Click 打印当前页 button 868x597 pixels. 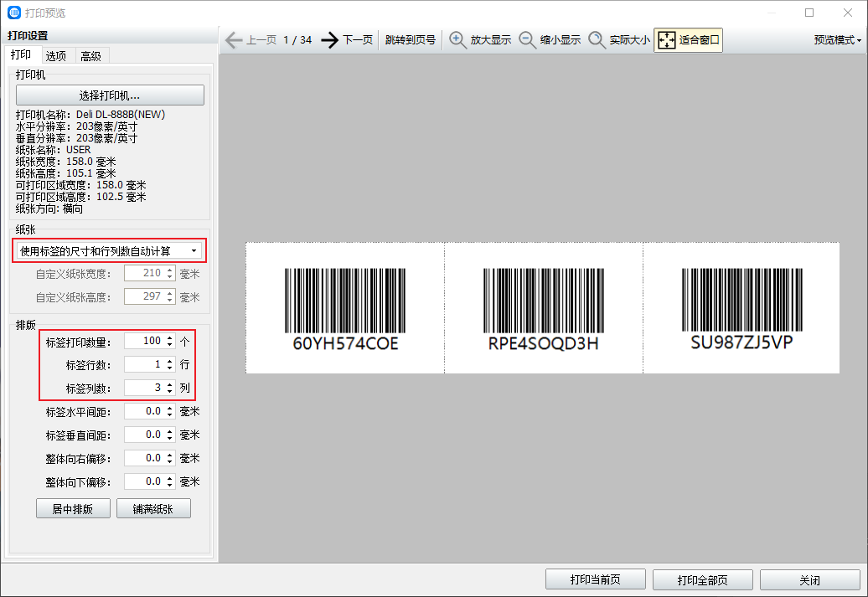click(595, 579)
